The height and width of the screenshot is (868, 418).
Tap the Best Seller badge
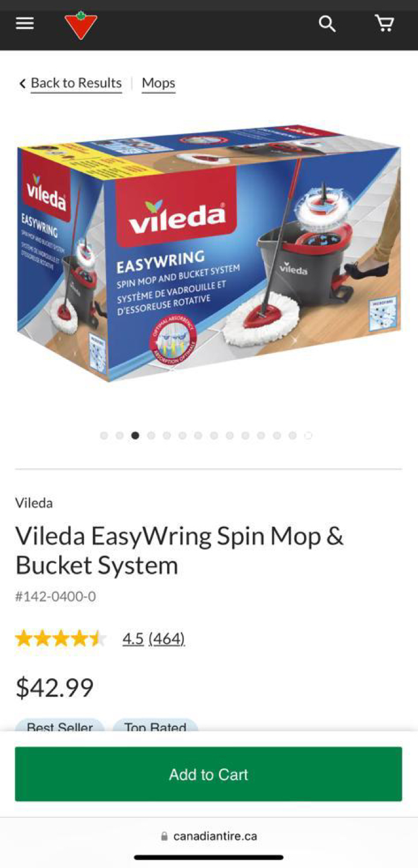pyautogui.click(x=60, y=725)
